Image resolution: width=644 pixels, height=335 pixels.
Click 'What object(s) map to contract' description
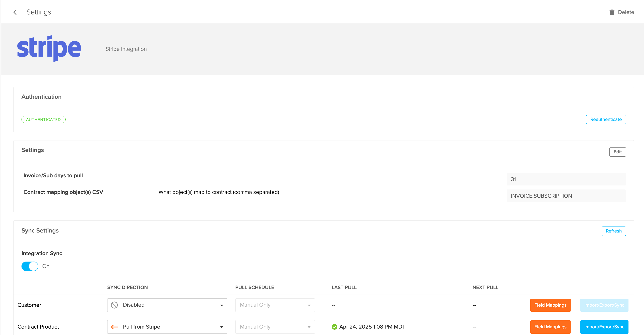219,192
